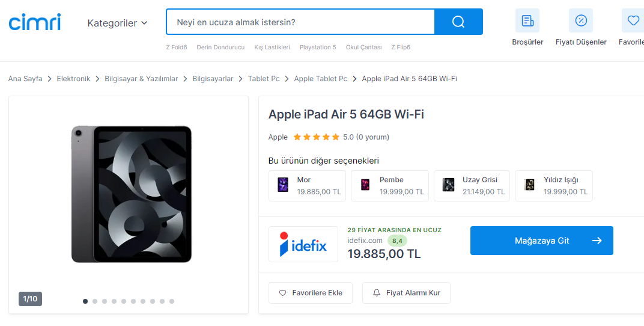Viewport: 644px width, 326px height.
Task: Select the Mor color option
Action: [x=307, y=185]
